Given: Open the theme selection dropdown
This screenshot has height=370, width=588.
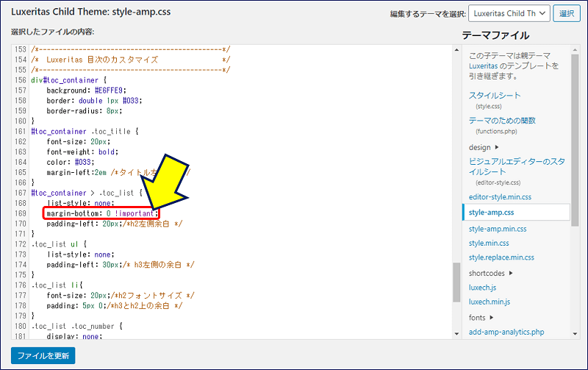Looking at the screenshot, I should pos(509,13).
